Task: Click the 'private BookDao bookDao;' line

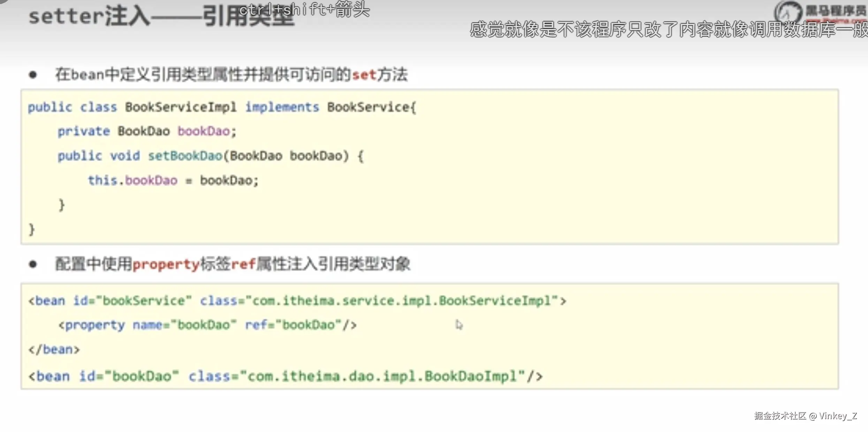Action: [147, 132]
